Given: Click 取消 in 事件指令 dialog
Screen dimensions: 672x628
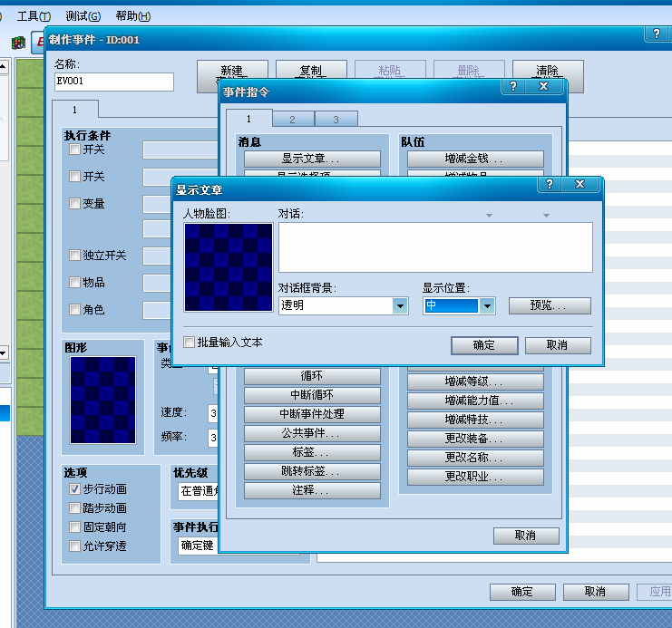Looking at the screenshot, I should (x=526, y=536).
